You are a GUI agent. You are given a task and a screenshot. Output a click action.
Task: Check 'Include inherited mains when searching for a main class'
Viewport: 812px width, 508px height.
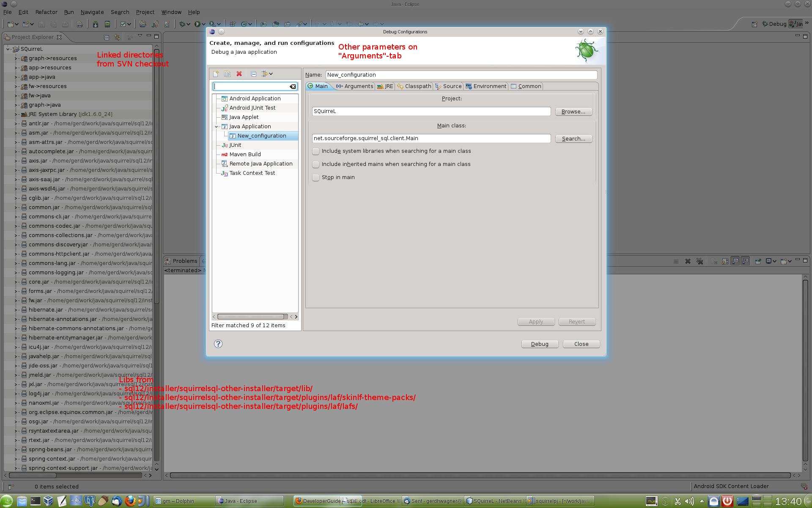click(315, 164)
